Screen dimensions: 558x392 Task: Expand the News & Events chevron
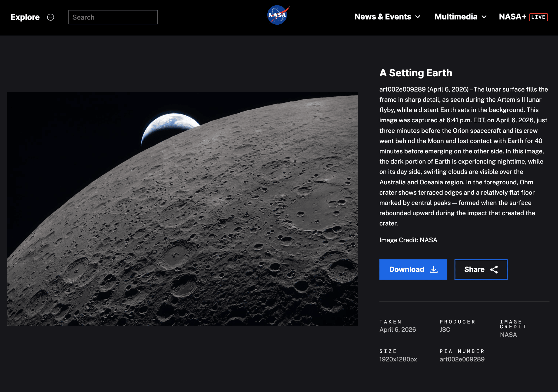point(418,17)
